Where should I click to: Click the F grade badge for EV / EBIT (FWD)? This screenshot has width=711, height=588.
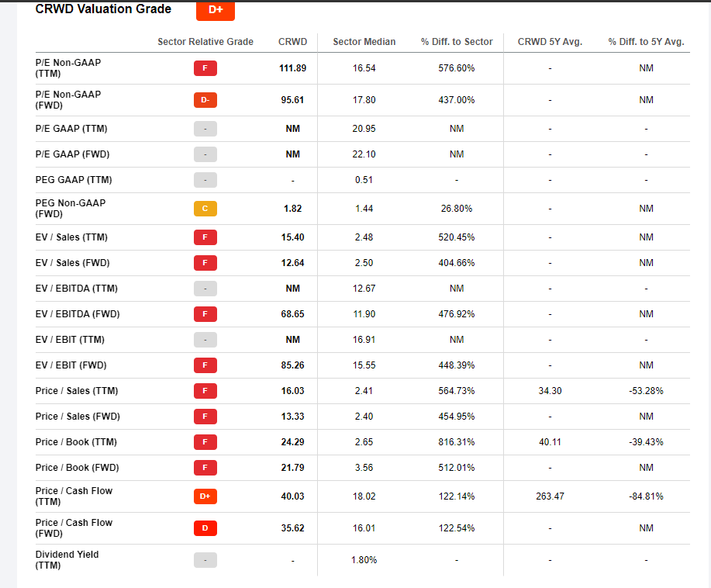[x=205, y=365]
